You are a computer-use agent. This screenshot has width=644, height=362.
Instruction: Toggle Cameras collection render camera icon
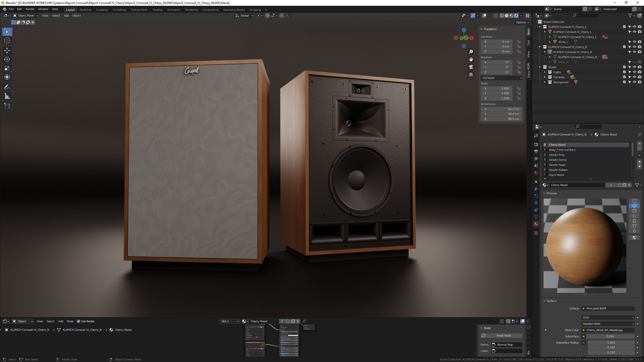(639, 77)
